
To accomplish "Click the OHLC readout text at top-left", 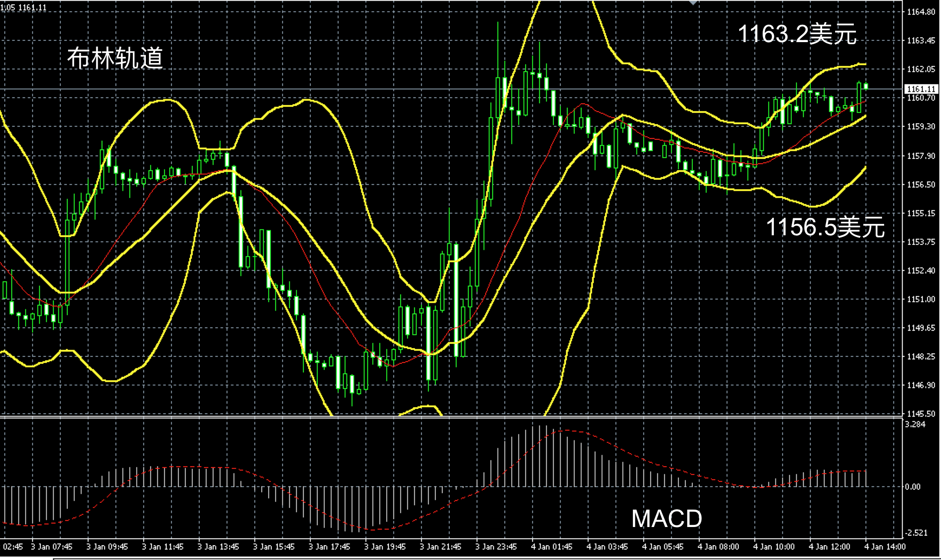I will coord(24,7).
